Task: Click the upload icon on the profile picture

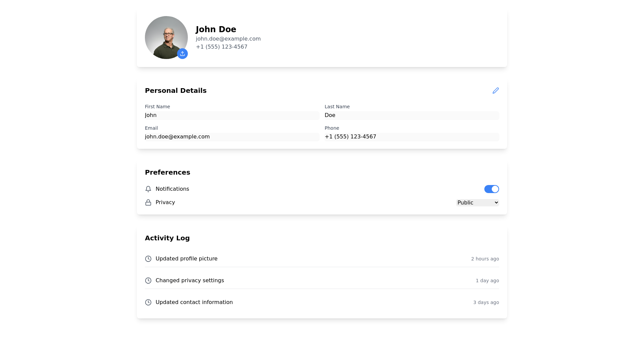Action: pos(182,54)
